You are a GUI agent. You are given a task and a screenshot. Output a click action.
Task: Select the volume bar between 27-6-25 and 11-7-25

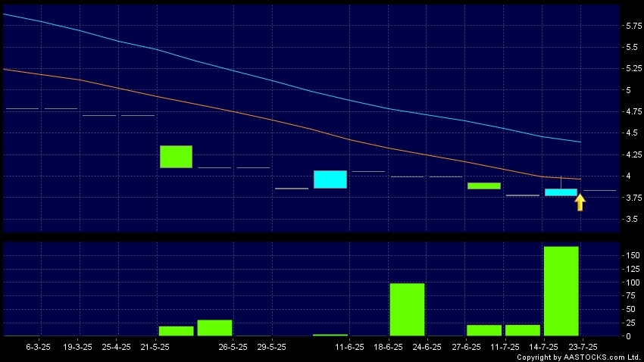click(484, 330)
